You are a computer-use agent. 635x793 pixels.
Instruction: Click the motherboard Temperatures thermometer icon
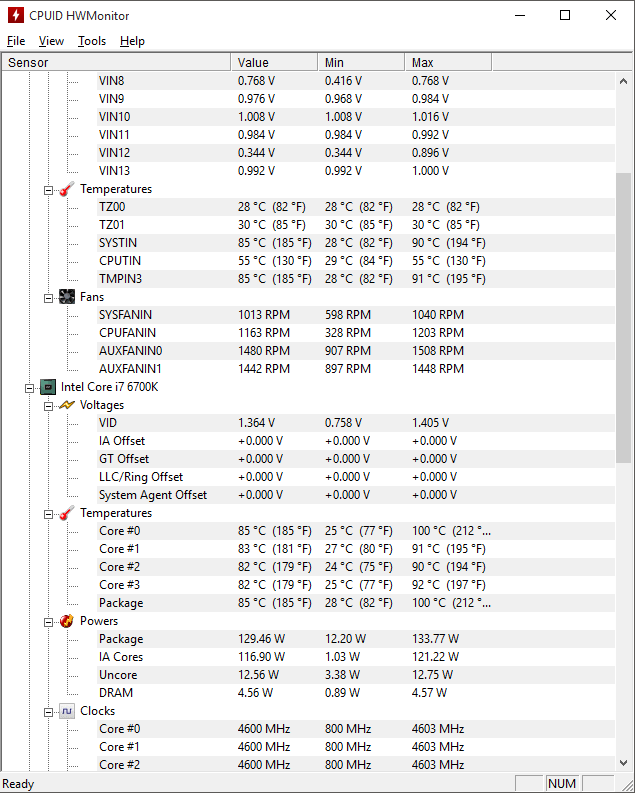click(x=67, y=189)
